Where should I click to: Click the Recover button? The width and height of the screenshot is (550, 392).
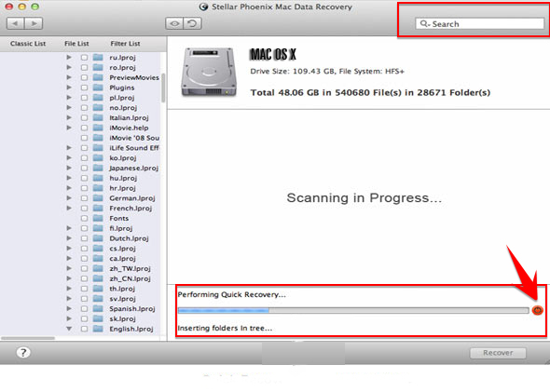[498, 353]
